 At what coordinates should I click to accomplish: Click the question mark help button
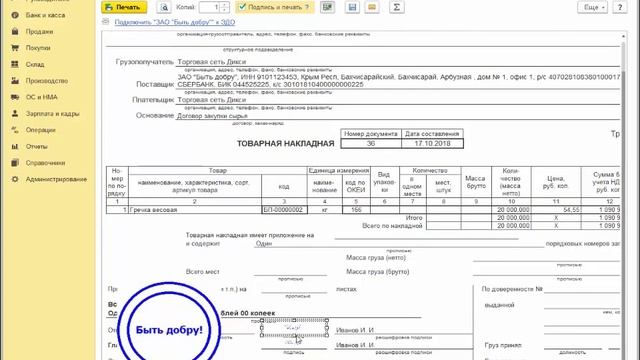coord(620,7)
